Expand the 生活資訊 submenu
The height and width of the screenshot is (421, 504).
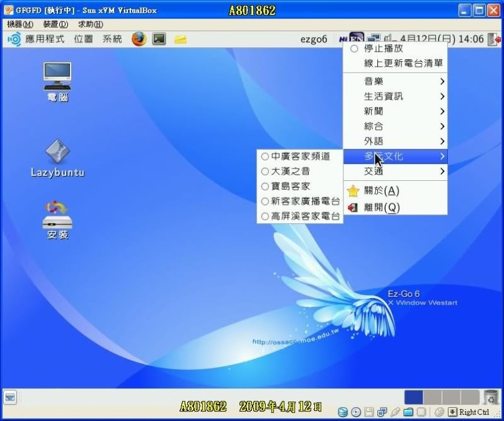tap(396, 96)
